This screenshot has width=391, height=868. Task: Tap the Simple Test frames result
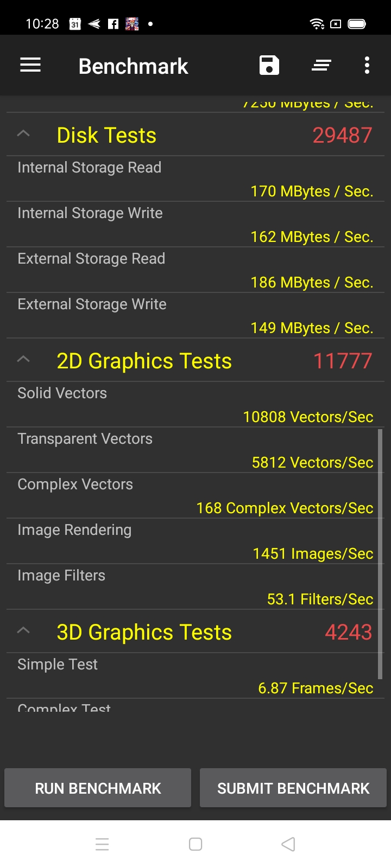coord(316,688)
